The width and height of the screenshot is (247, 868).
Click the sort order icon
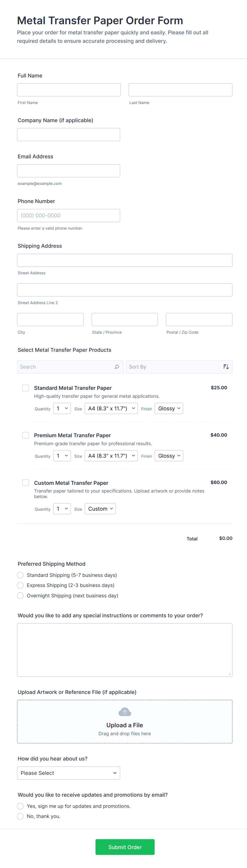click(x=226, y=367)
